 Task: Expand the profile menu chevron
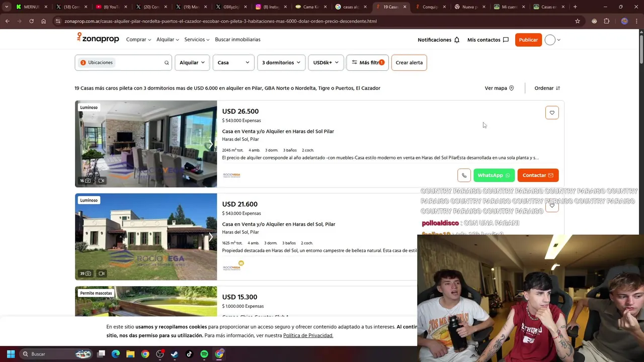point(558,40)
